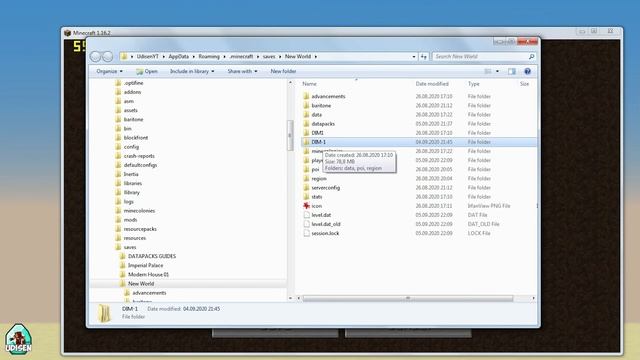Select the stats folder in file list
This screenshot has height=360, width=640.
pos(317,197)
